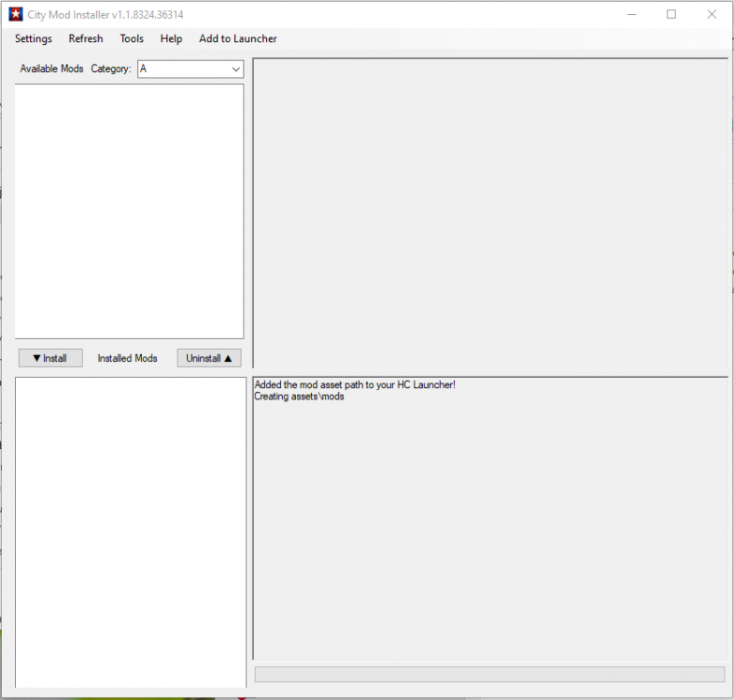The height and width of the screenshot is (700, 734).
Task: Click Refresh in the menu bar
Action: tap(86, 39)
